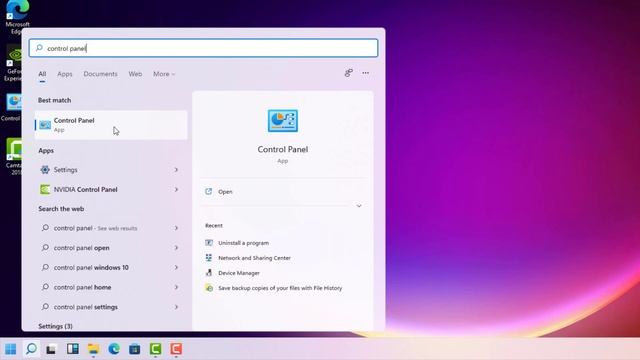Click the 'Control Panel' title in preview
This screenshot has height=360, width=640.
click(283, 149)
